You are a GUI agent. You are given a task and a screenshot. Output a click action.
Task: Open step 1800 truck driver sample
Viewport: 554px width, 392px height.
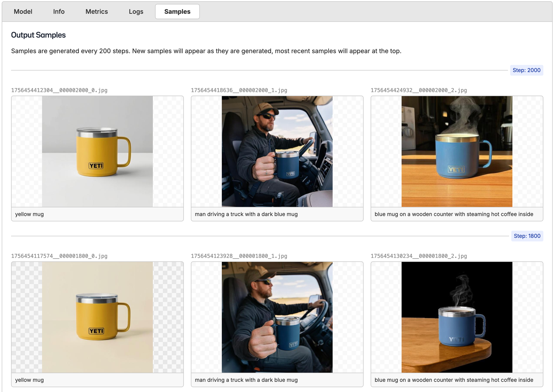point(277,317)
